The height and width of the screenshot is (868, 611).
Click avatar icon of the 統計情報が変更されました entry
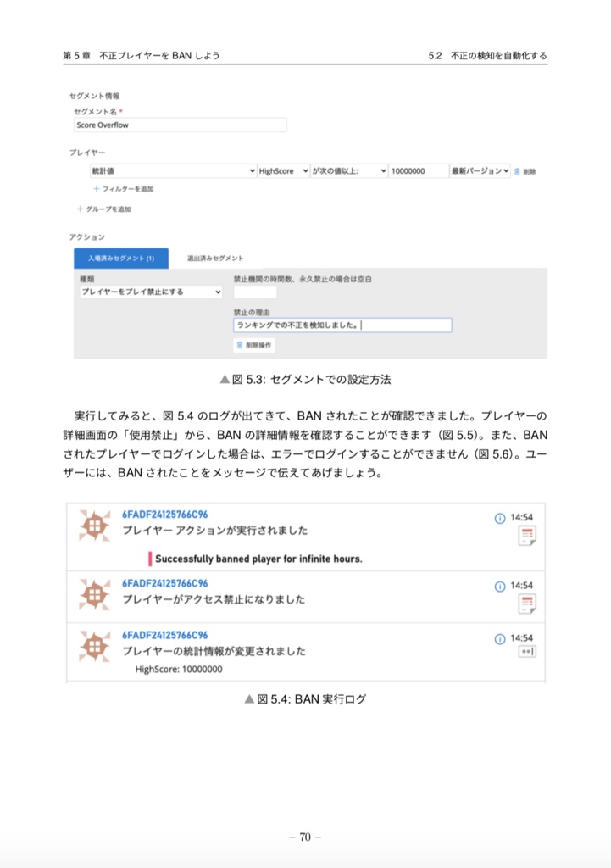click(x=94, y=645)
